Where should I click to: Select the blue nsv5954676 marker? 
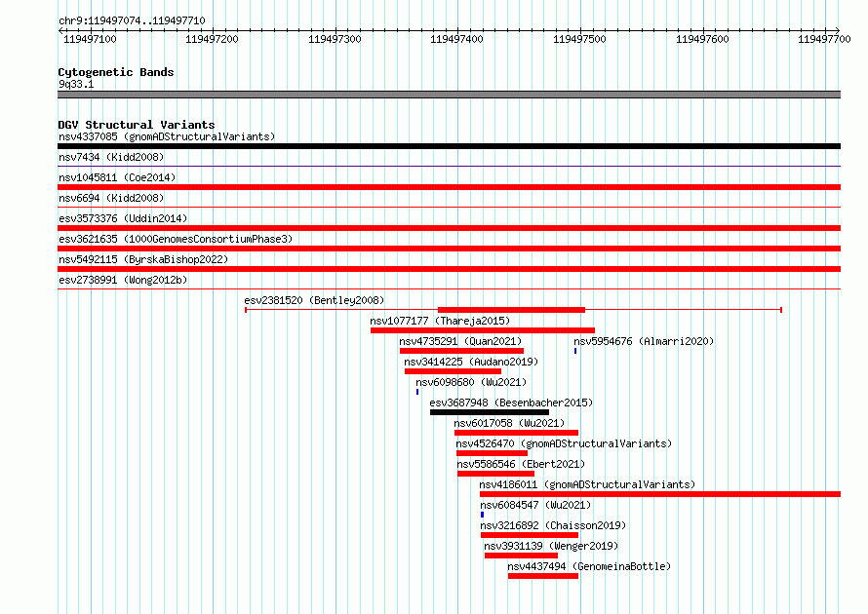point(575,351)
